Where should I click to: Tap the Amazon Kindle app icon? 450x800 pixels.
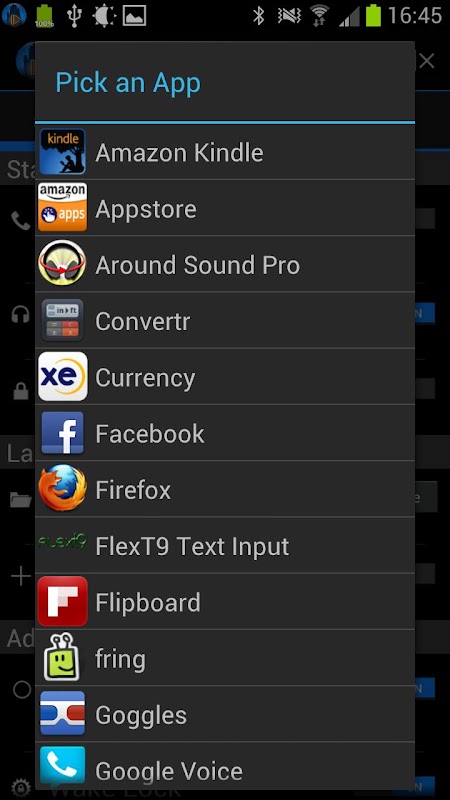point(62,152)
